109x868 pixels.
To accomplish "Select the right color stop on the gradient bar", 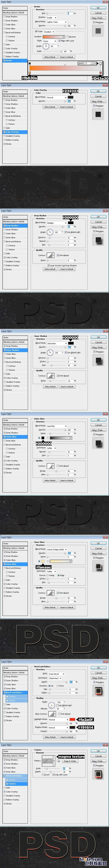I will click(101, 72).
